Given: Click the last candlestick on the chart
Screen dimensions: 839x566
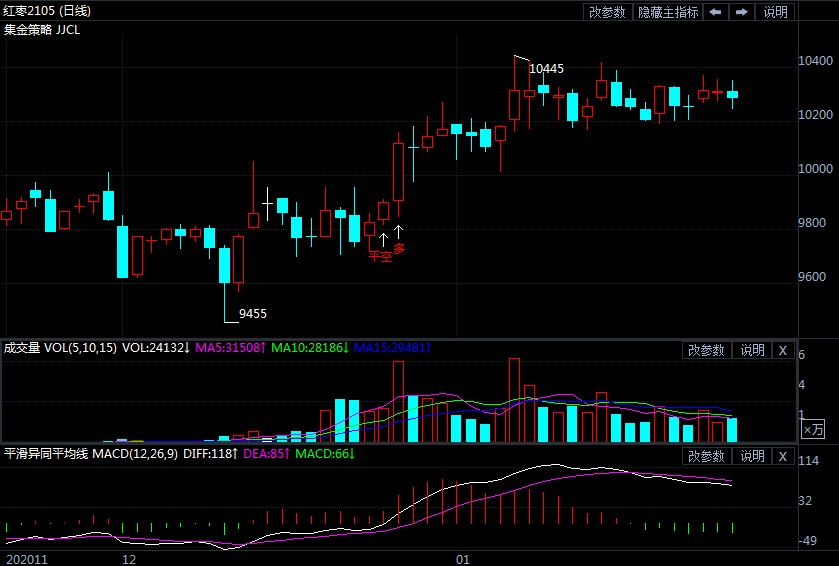Looking at the screenshot, I should point(733,95).
